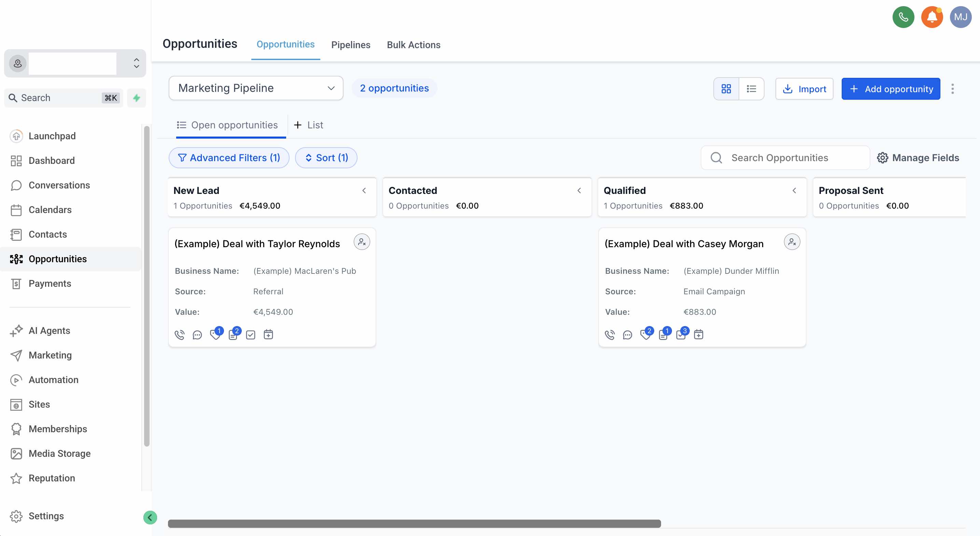Click phone icon on Casey Morgan card
Image resolution: width=980 pixels, height=536 pixels.
point(610,335)
